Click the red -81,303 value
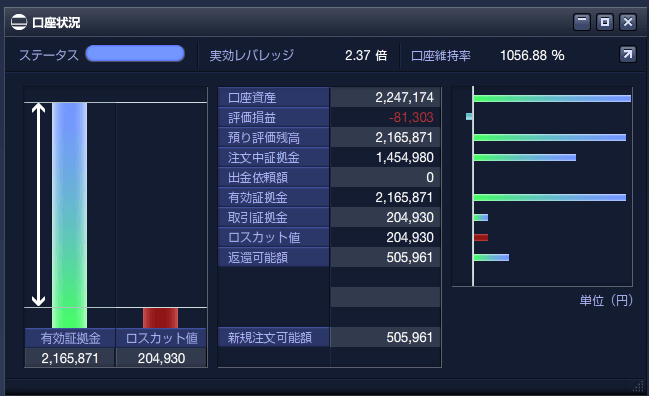This screenshot has height=396, width=649. pyautogui.click(x=411, y=118)
